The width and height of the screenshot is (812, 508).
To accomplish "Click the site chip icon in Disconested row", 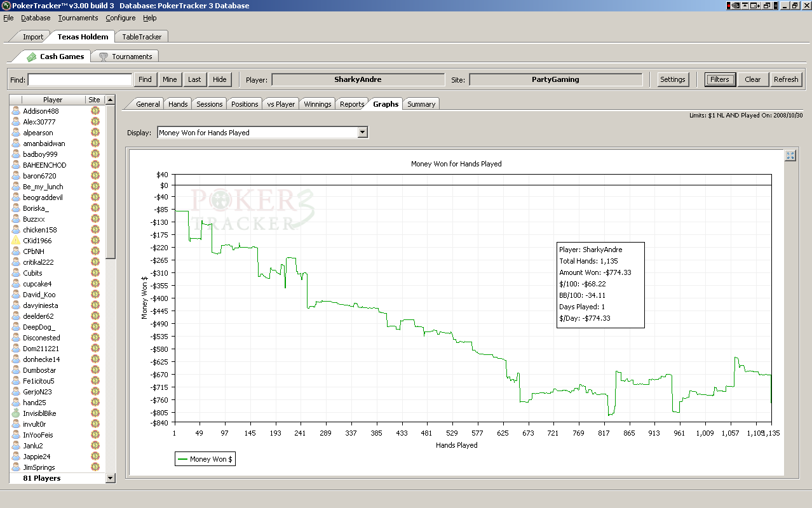I will coord(95,338).
